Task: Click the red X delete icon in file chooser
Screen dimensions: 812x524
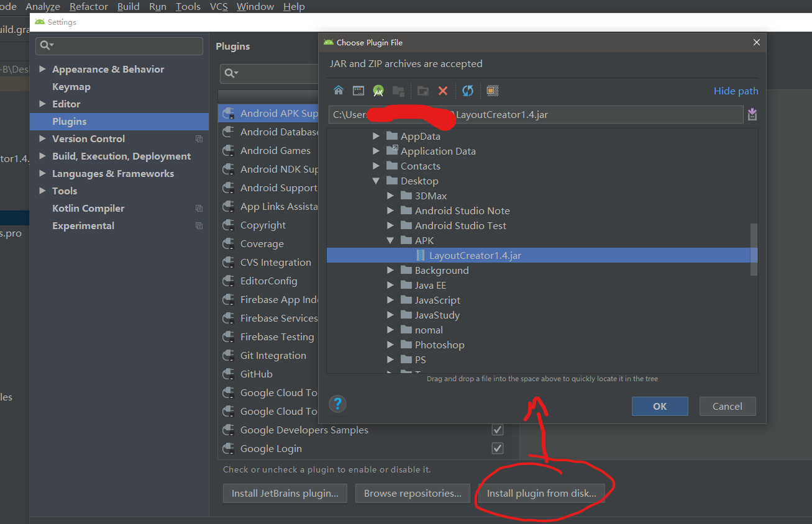Action: (443, 90)
